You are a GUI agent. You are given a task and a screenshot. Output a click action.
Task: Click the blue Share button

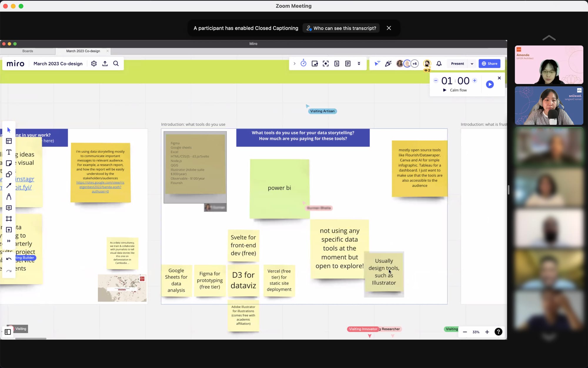[x=489, y=64]
